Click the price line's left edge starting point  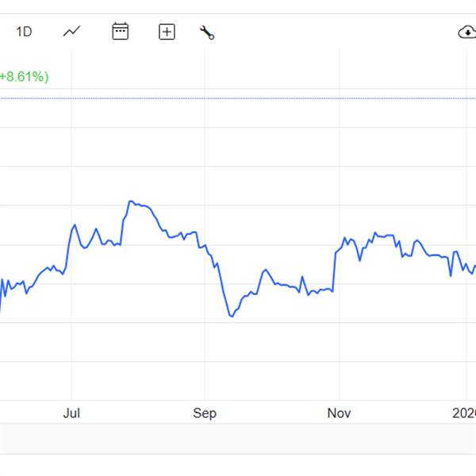[1, 311]
